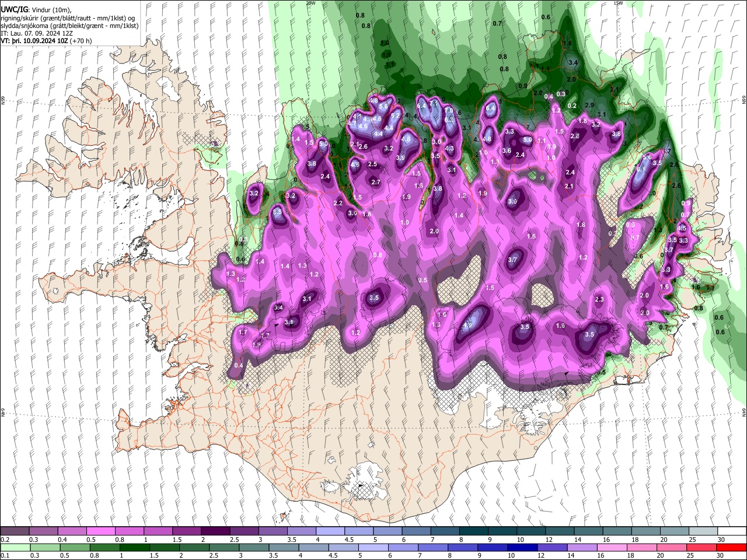Pick upper legend swatch between 1.5 and 2
Image resolution: width=747 pixels, height=560 pixels.
pyautogui.click(x=186, y=531)
